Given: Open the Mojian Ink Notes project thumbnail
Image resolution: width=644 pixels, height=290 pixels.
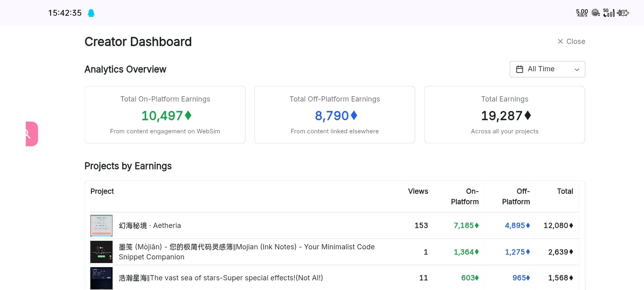Looking at the screenshot, I should (101, 252).
